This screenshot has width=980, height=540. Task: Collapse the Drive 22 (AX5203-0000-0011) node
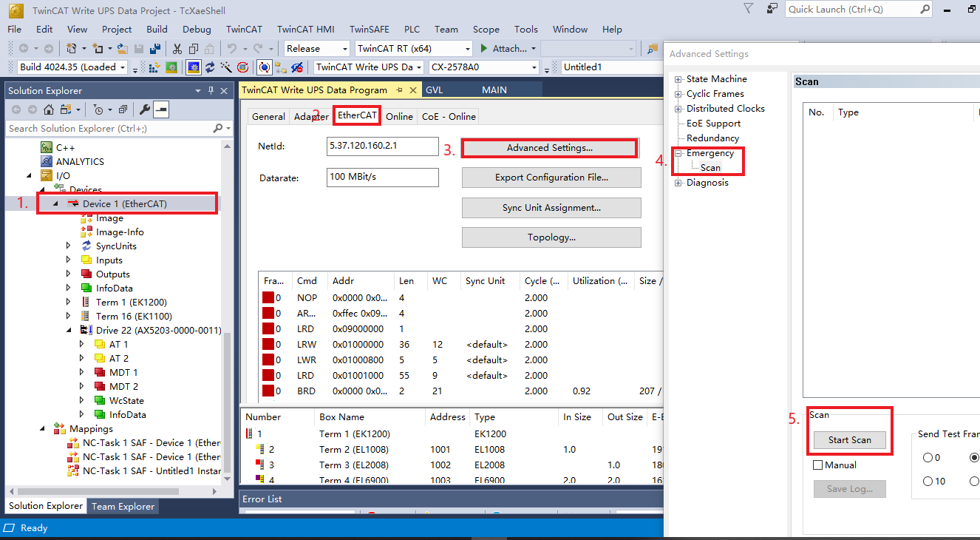click(69, 331)
